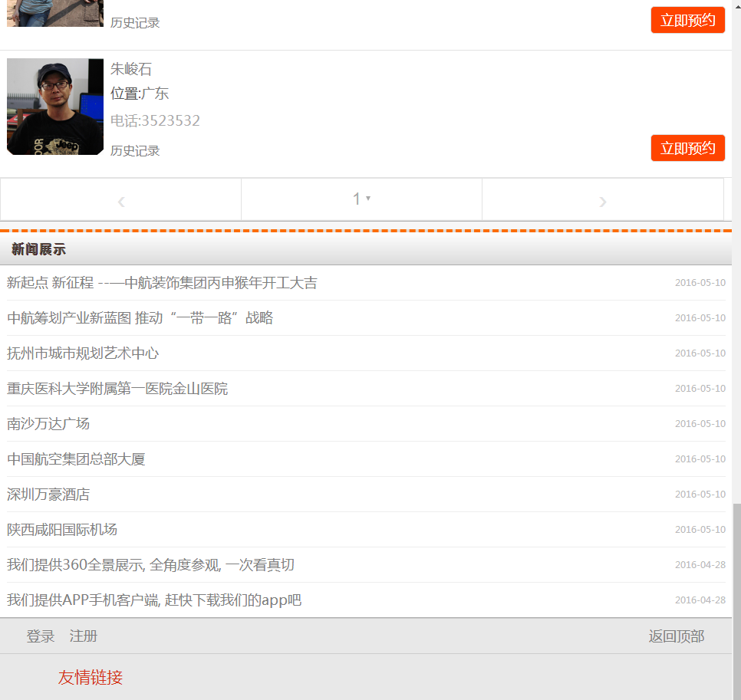This screenshot has height=700, width=741.
Task: Click the vertical scrollbar thumb
Action: pos(736,598)
